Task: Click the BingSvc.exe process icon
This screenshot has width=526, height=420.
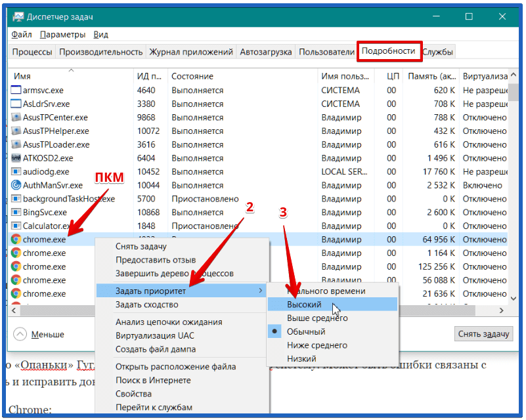Action: click(x=16, y=212)
